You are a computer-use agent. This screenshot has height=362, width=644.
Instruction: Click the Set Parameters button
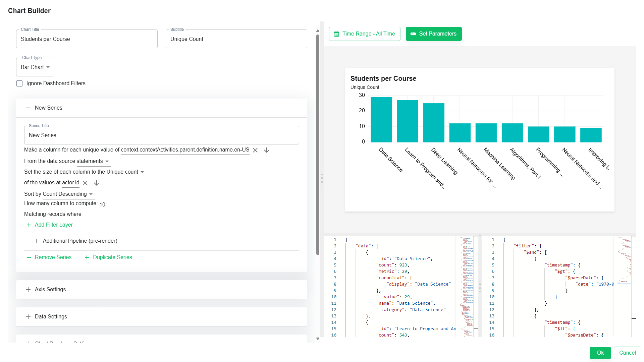[x=433, y=34]
